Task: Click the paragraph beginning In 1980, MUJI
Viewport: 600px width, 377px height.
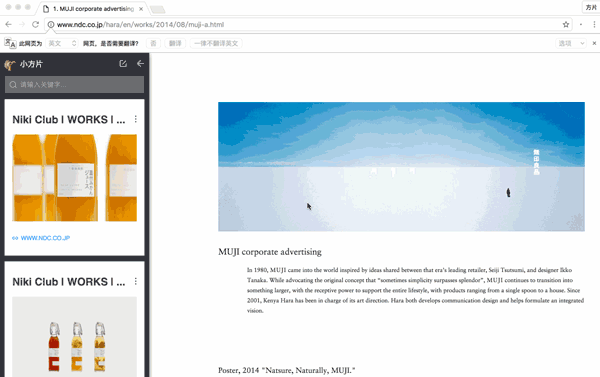Action: (415, 290)
